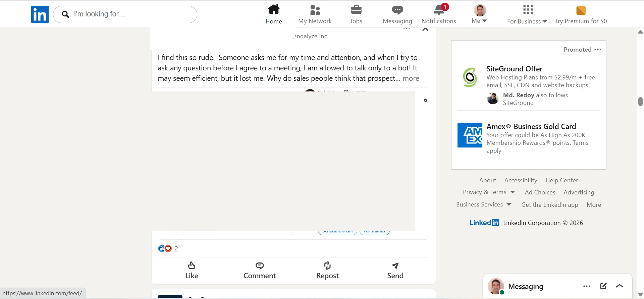Open the Promoted ad options menu

click(x=598, y=49)
